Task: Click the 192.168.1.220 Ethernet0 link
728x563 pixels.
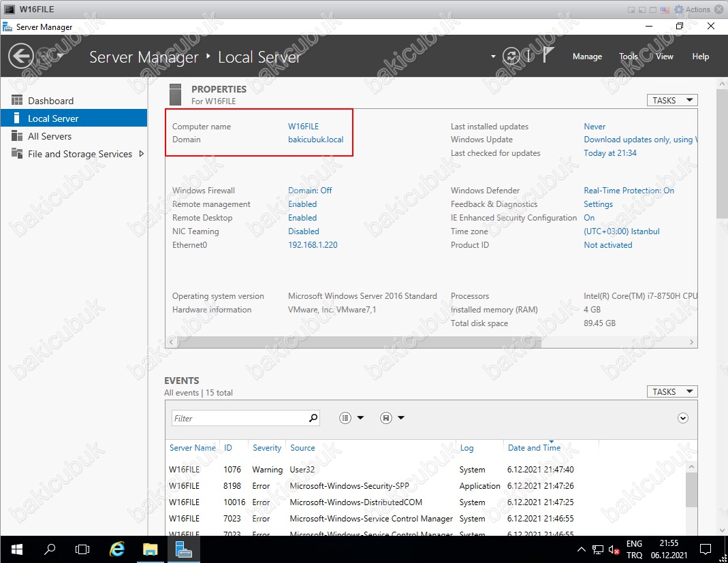Action: pyautogui.click(x=313, y=244)
